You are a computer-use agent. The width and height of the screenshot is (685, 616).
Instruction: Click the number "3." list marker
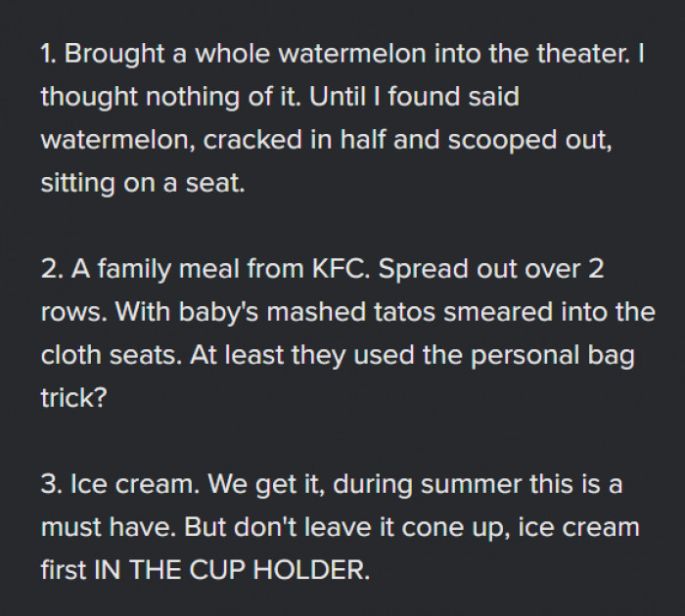(x=53, y=485)
